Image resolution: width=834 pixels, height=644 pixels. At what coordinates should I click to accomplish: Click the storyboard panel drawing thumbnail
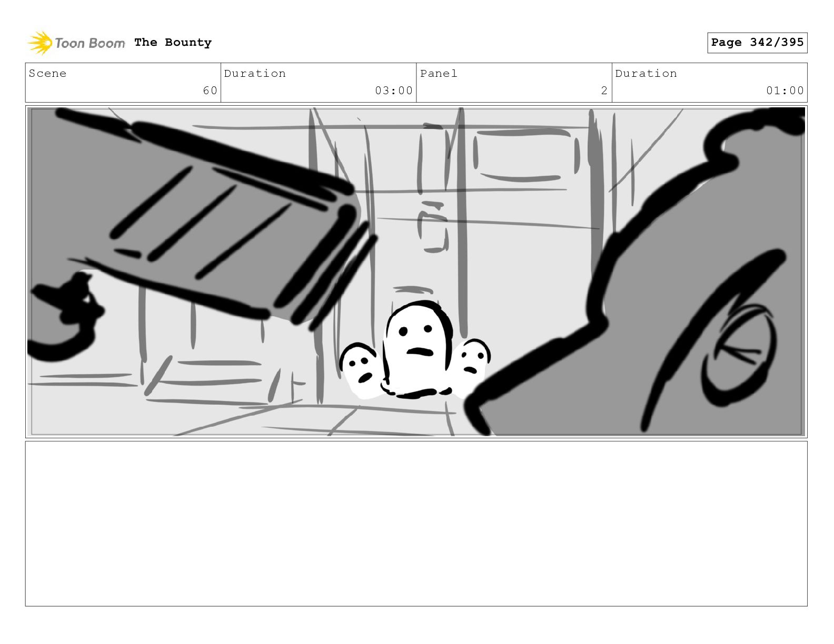pos(416,271)
